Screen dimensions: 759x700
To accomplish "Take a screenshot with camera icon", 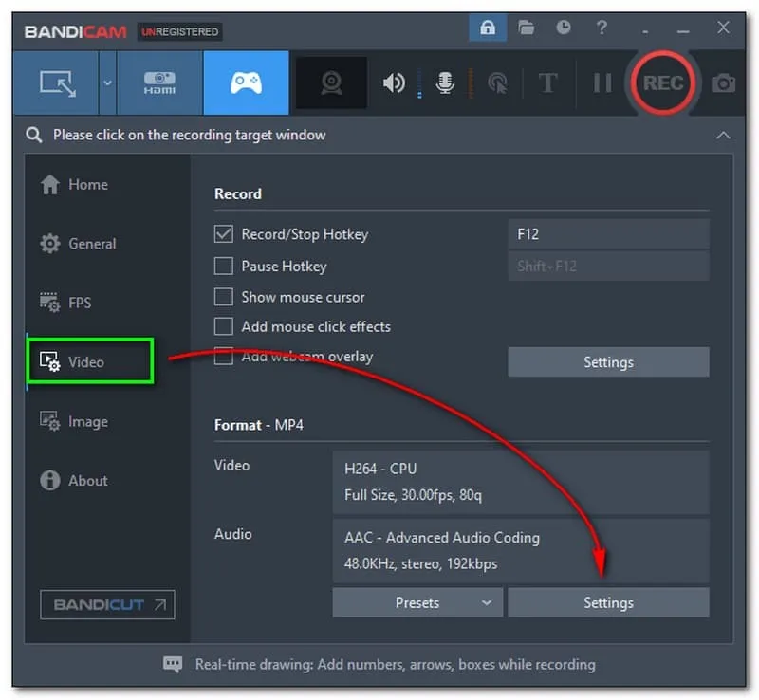I will coord(724,83).
